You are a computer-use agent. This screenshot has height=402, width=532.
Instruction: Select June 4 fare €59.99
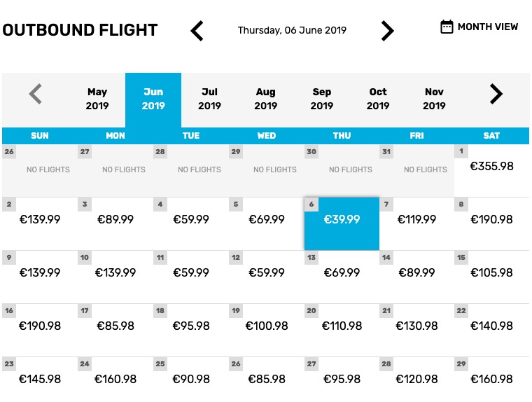click(191, 223)
